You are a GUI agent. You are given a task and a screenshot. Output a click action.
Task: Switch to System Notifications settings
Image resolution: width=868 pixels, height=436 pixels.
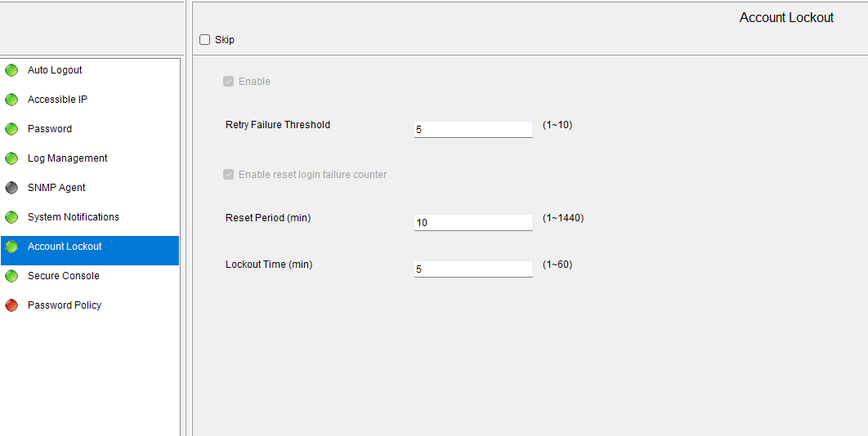pos(74,217)
